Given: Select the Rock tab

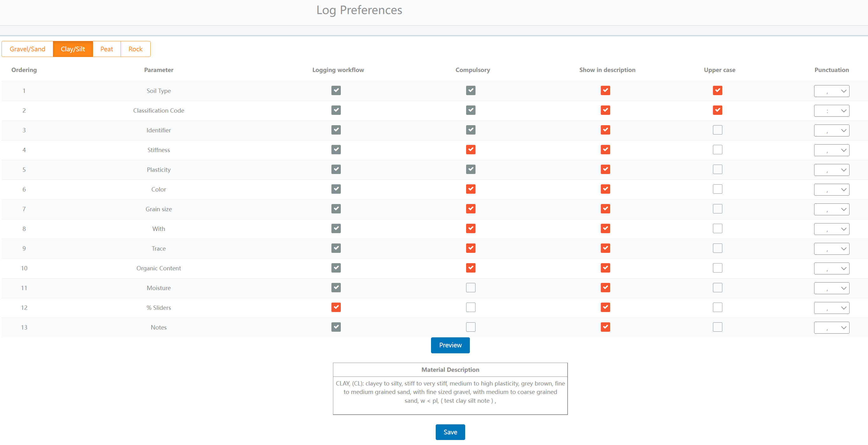Looking at the screenshot, I should [135, 49].
